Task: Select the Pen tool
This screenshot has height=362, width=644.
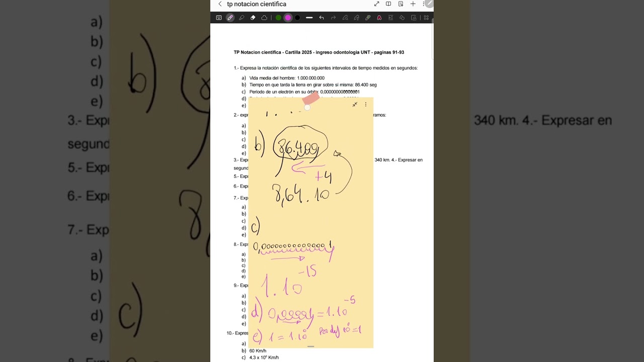Action: [x=230, y=18]
